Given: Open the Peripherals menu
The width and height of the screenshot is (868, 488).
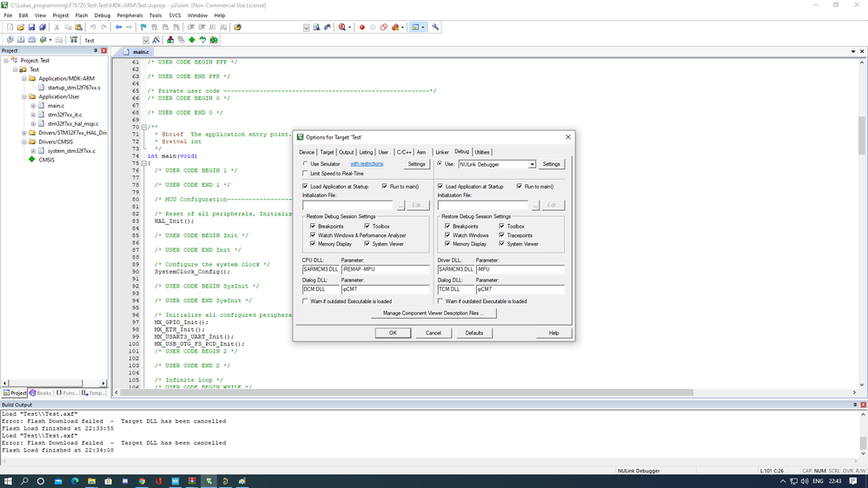Looking at the screenshot, I should pyautogui.click(x=129, y=16).
